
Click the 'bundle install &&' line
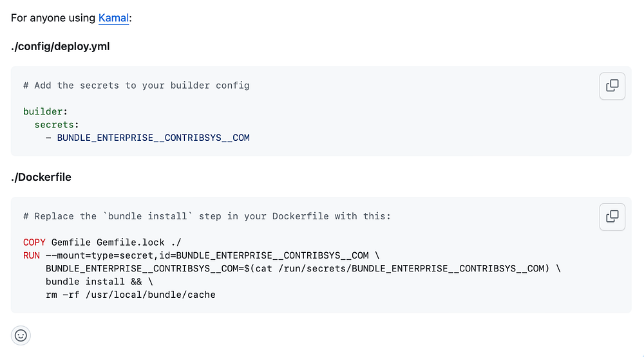pyautogui.click(x=99, y=282)
